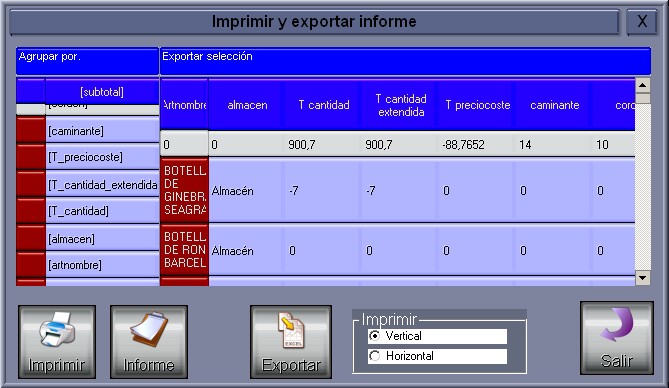Select the [almacen] group row

point(102,239)
